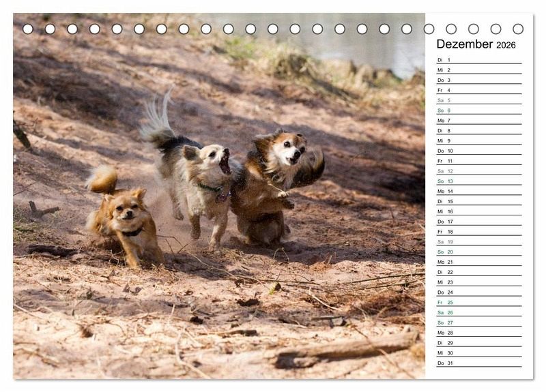Click the 'Dezember' month heading
Viewport: 546px width, 392px height.
(464, 44)
